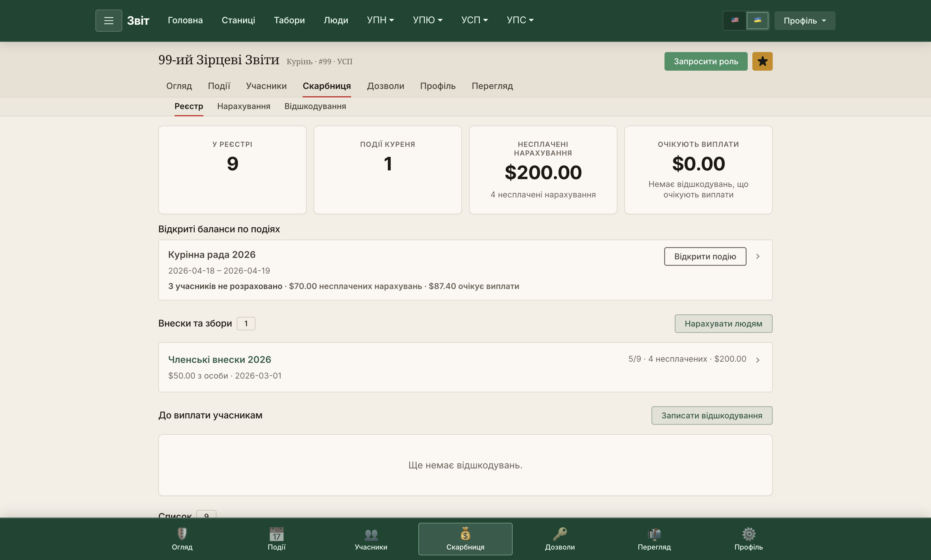931x560 pixels.
Task: Click the Звіт brand logo link
Action: (138, 20)
